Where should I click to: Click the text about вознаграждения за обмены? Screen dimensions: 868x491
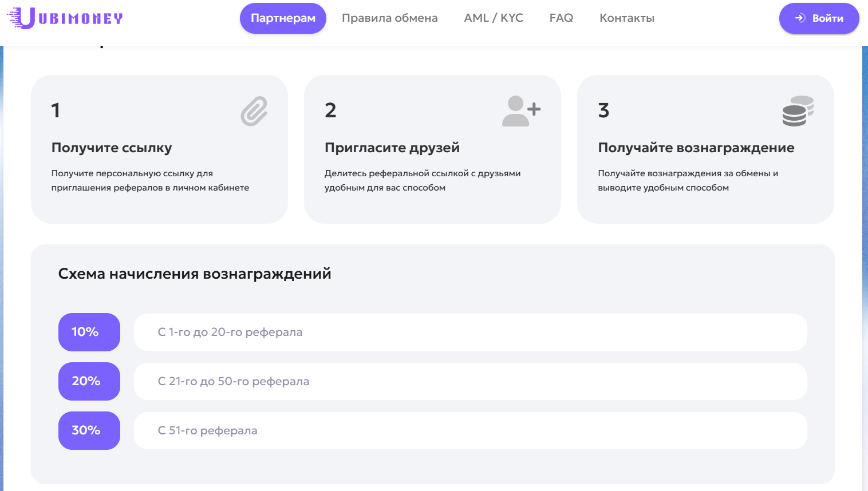(x=688, y=180)
